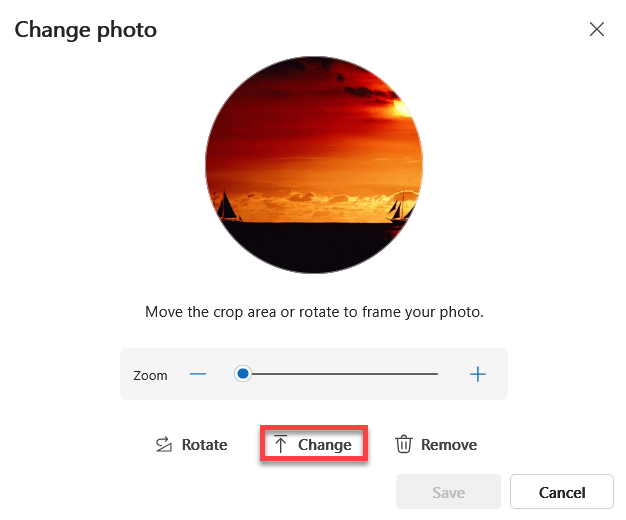Click the Zoom label text
The image size is (626, 520).
pyautogui.click(x=150, y=375)
